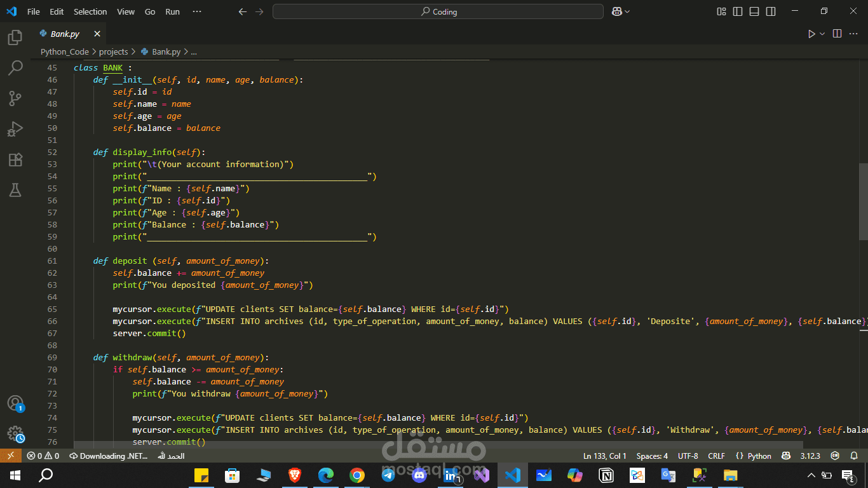The image size is (868, 488).
Task: Open the Windows Start menu
Action: 15,475
